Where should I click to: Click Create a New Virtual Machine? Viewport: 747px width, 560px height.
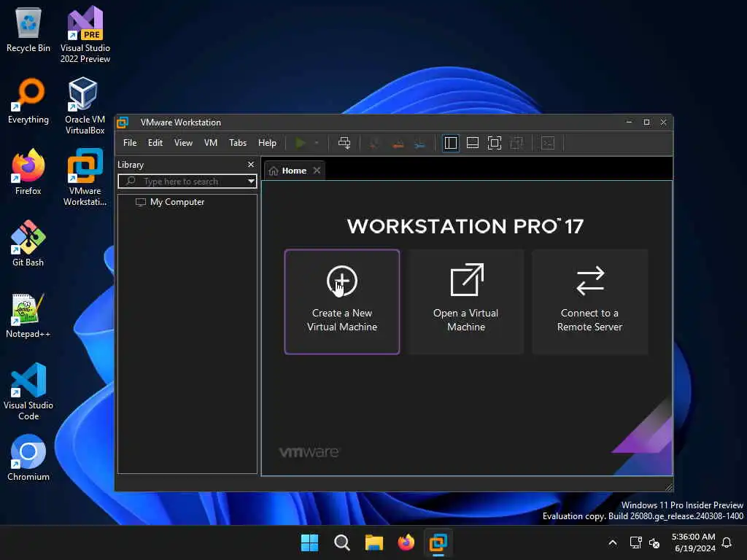coord(342,302)
